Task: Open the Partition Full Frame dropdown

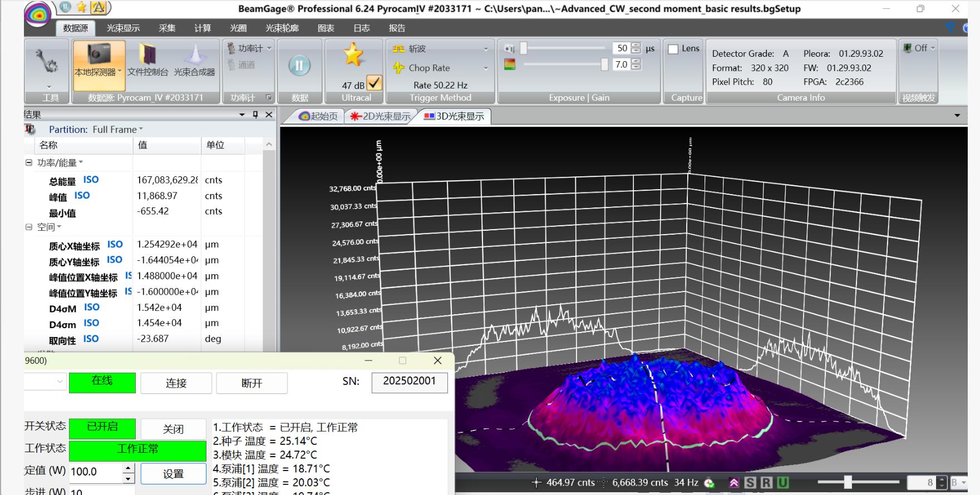Action: 117,130
